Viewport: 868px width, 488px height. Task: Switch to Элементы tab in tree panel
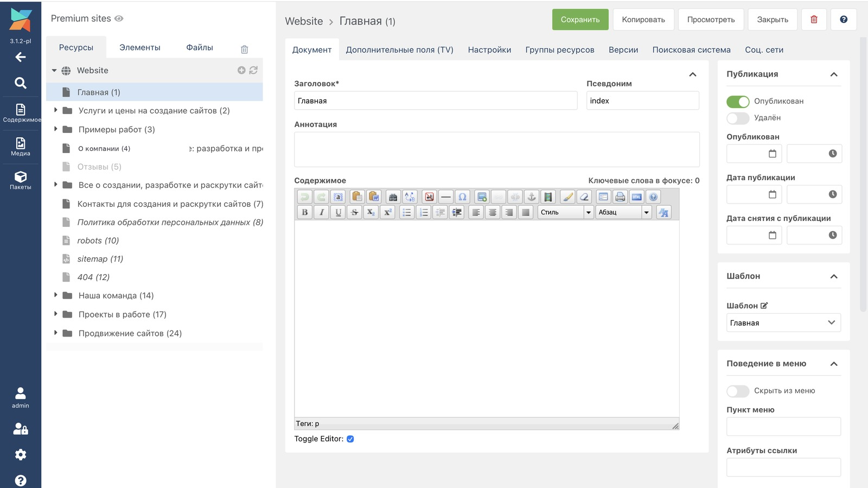tap(140, 48)
